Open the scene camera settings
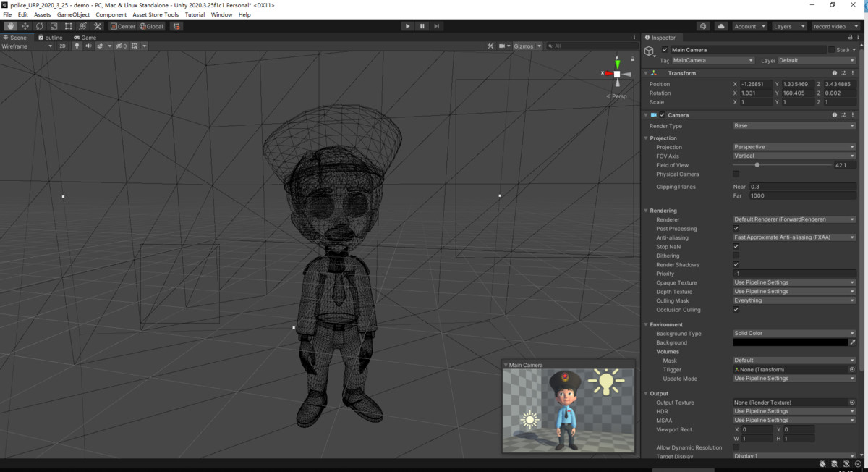Viewport: 868px width, 472px height. tap(503, 46)
